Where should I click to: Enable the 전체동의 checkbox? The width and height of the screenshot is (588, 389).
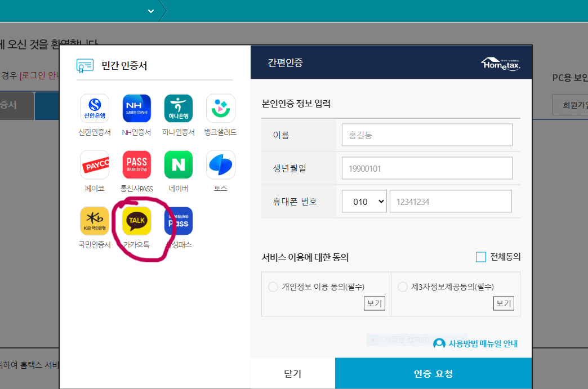(481, 257)
